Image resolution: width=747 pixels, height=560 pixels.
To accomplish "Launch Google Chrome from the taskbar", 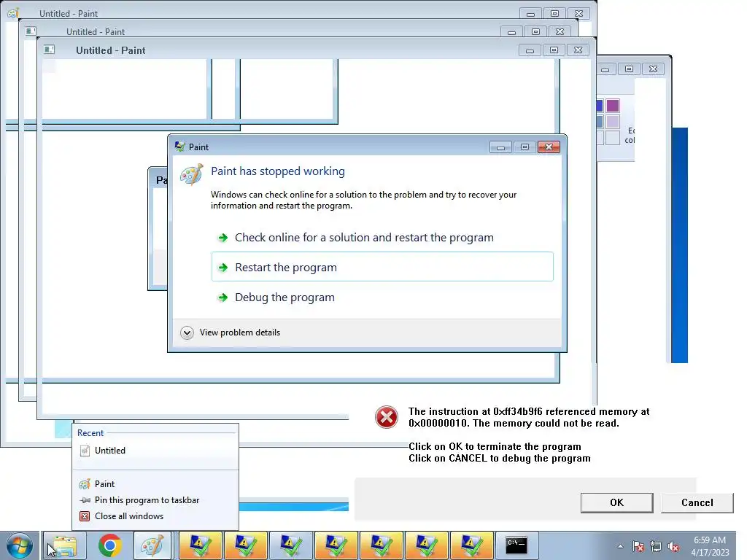I will (109, 545).
